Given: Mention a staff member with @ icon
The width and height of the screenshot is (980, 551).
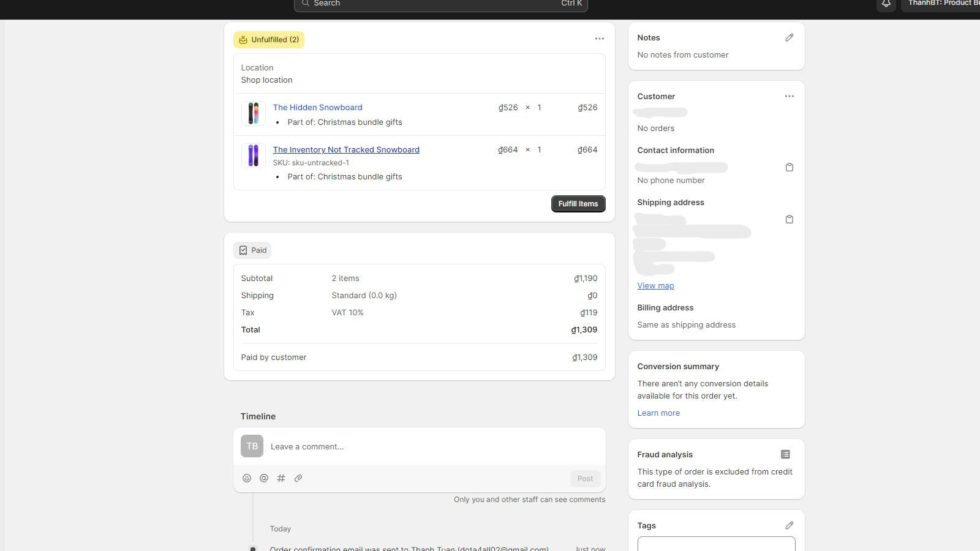Looking at the screenshot, I should (264, 478).
